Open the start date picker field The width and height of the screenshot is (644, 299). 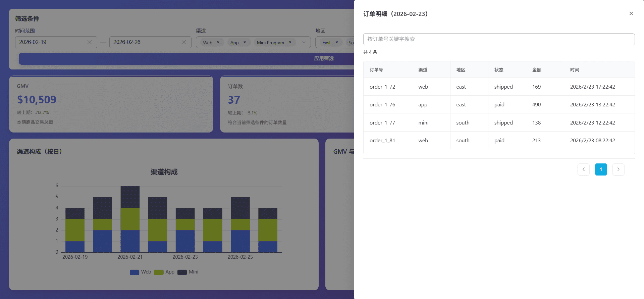tap(50, 42)
